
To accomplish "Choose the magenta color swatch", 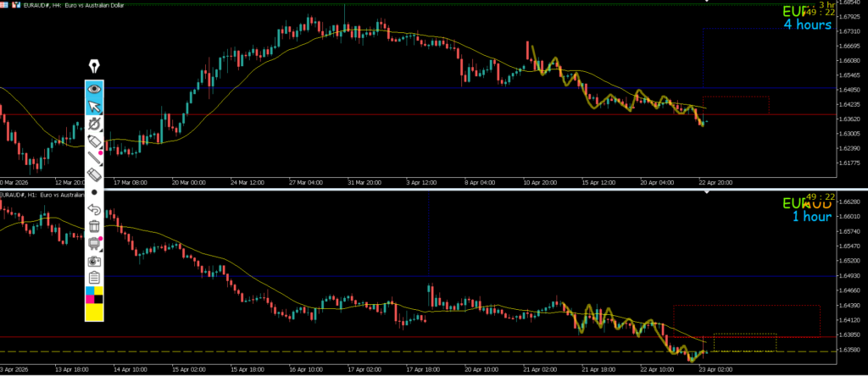I will click(x=99, y=291).
